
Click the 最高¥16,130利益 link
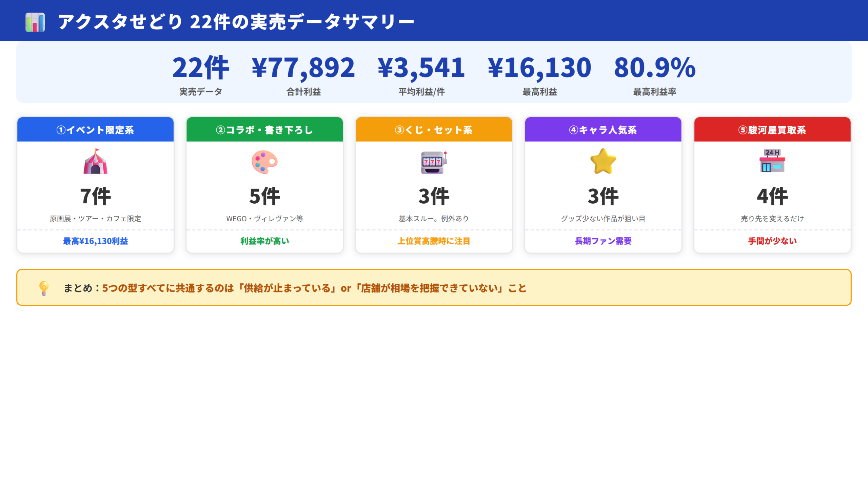coord(95,241)
